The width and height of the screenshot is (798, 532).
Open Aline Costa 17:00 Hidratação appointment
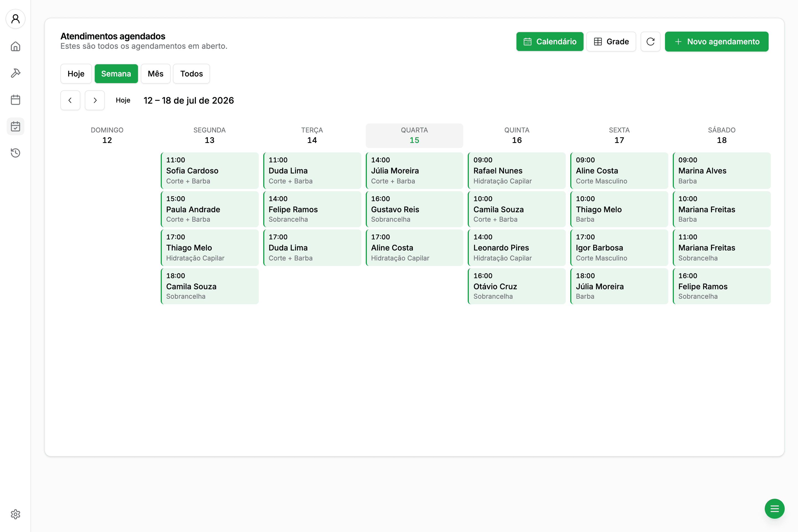pos(414,248)
